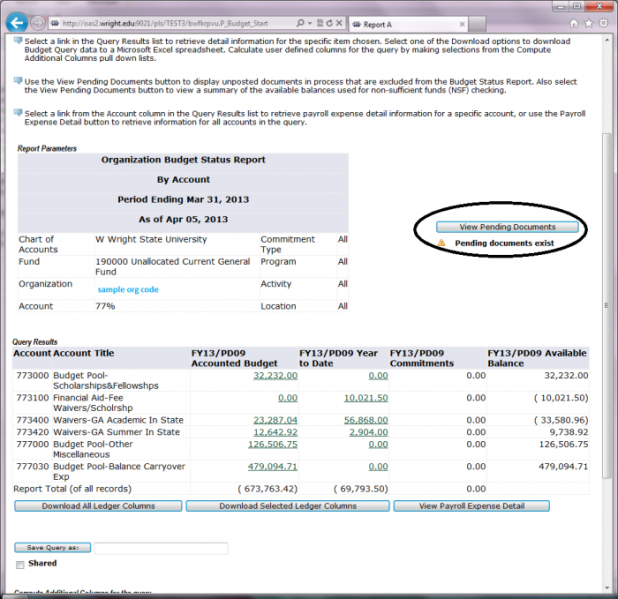The image size is (618, 599).
Task: Click the URL address field
Action: 173,23
